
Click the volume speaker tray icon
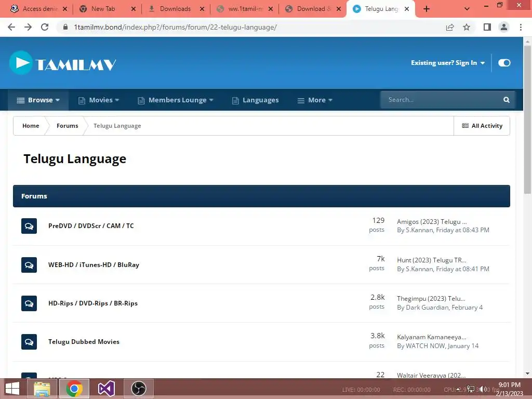[x=483, y=389]
